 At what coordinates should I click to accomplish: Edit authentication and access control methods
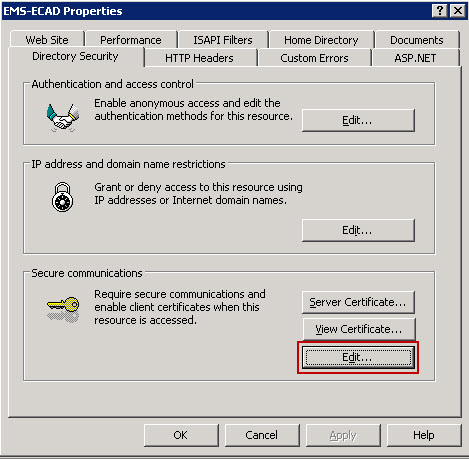(x=358, y=120)
